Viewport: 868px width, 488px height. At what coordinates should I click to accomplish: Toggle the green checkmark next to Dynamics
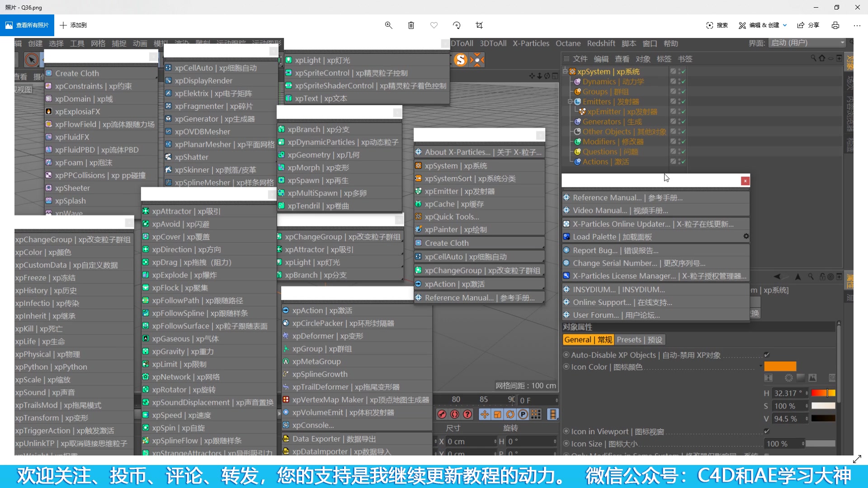pyautogui.click(x=683, y=82)
